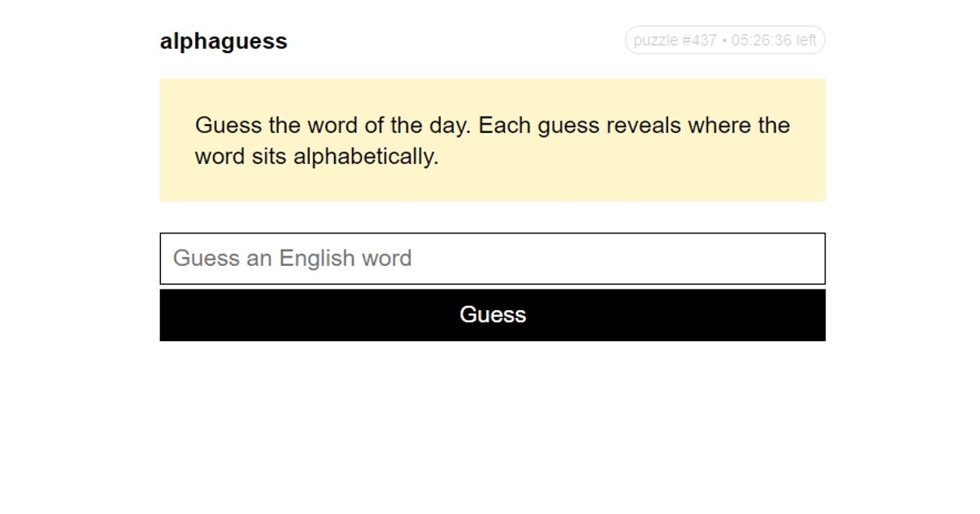Click the 'word sits alphabetically' instruction line
The image size is (980, 514).
(317, 157)
